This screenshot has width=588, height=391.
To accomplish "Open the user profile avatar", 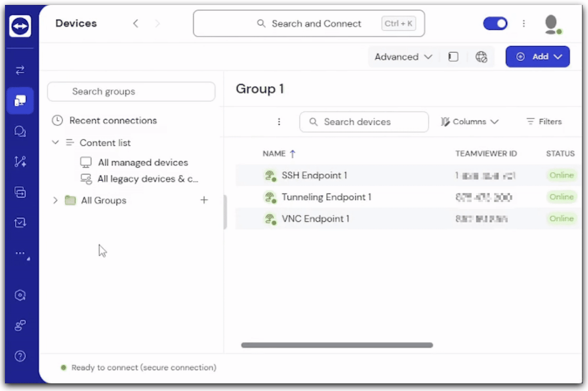I will point(552,24).
